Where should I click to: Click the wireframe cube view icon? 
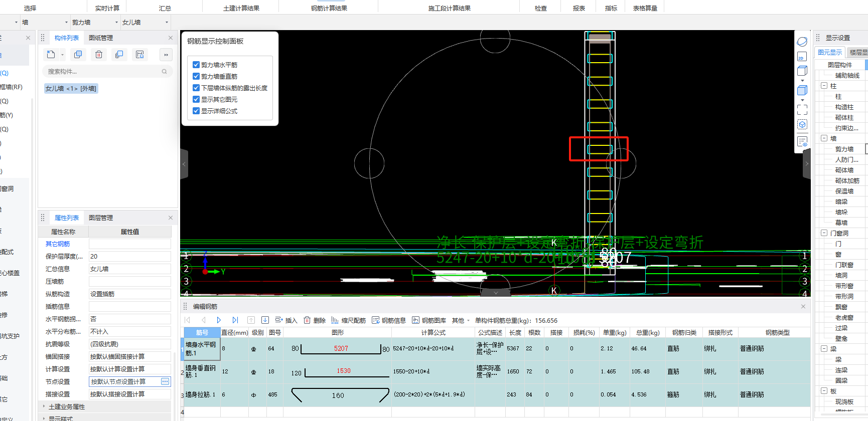coord(802,71)
